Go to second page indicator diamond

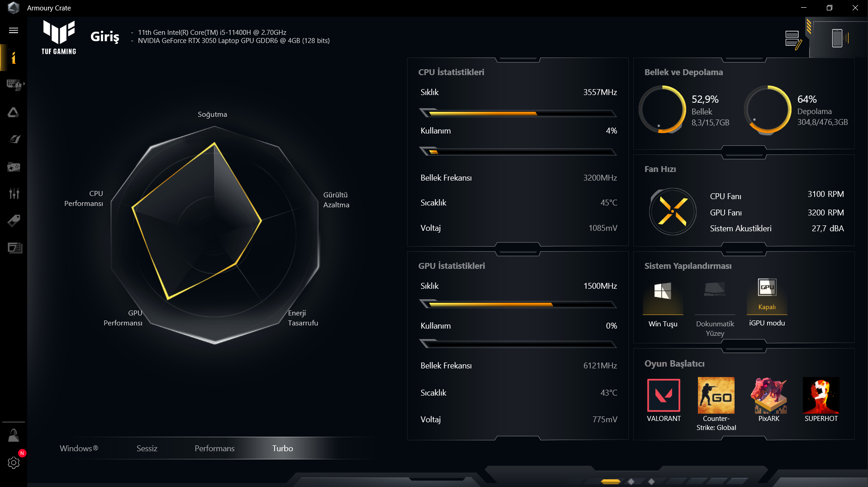point(631,482)
